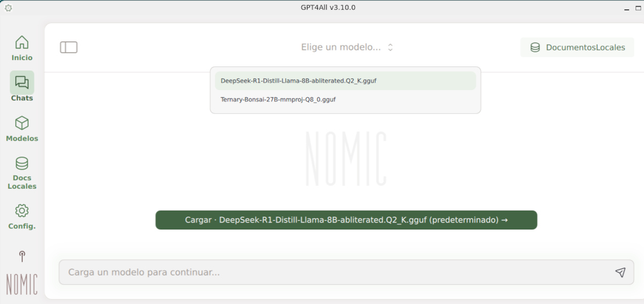Click the network antenna icon in sidebar
Screen dimensions: 644x304
pyautogui.click(x=22, y=256)
